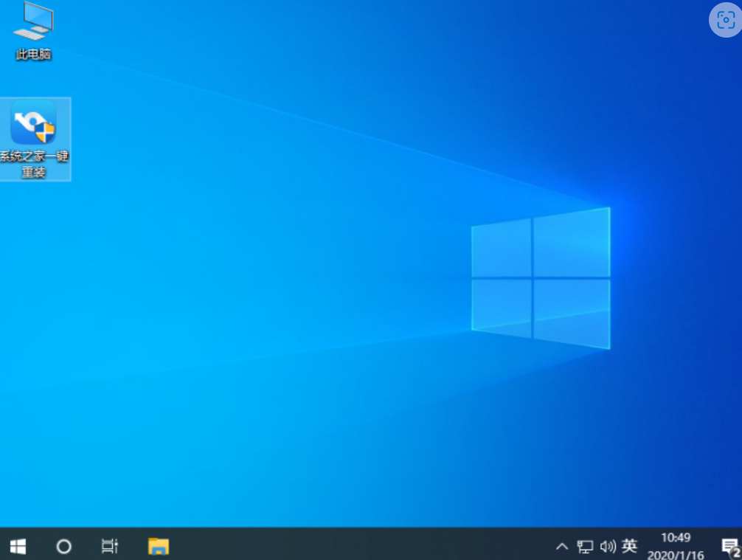Open Cortana search circle on taskbar
The width and height of the screenshot is (742, 560).
(64, 546)
